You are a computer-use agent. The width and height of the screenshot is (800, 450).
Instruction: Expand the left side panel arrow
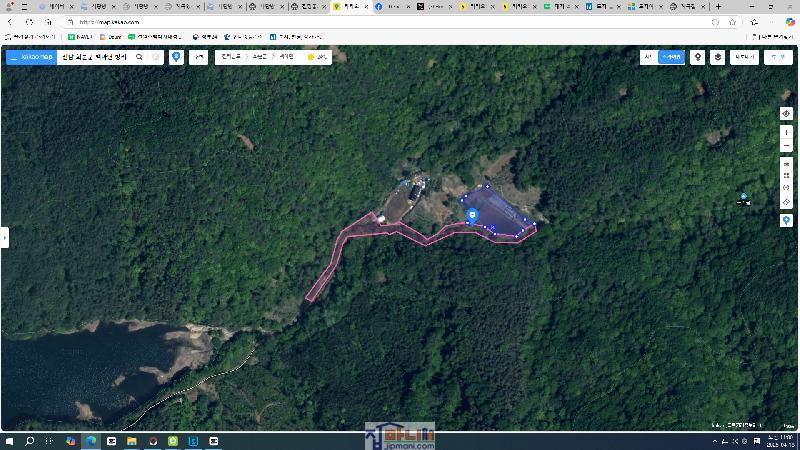[x=4, y=237]
